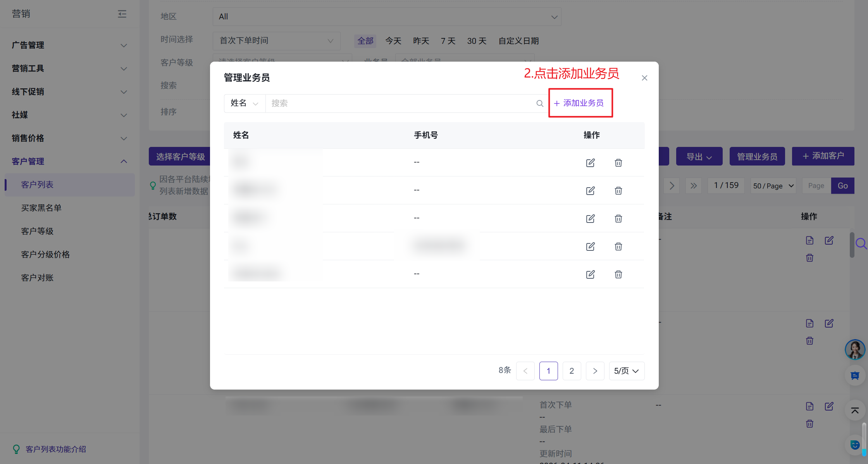Click the search magnifier icon in dialog
Screen dimensions: 868x464
[540, 103]
